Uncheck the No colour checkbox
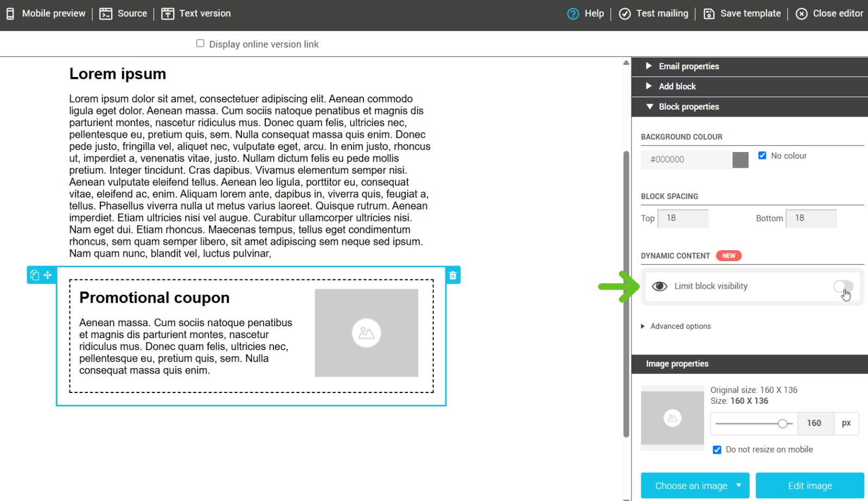This screenshot has height=501, width=868. coord(762,156)
